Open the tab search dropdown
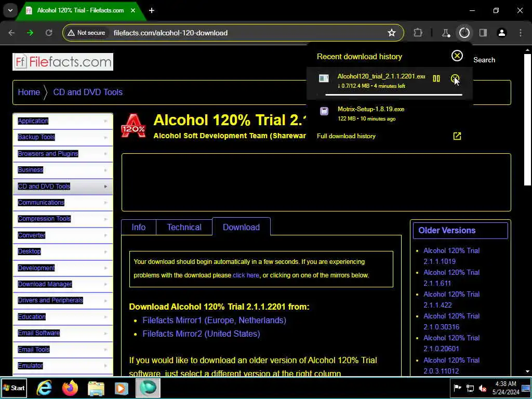Viewport: 532px width, 399px height. (x=10, y=10)
